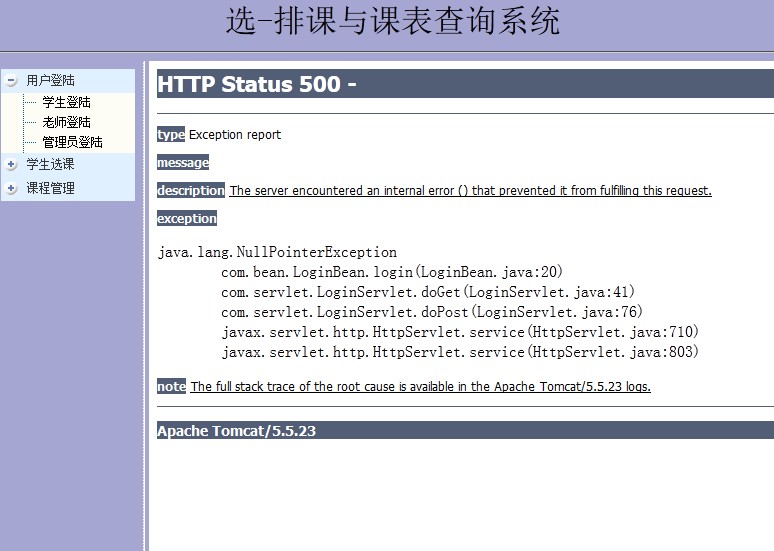This screenshot has height=551, width=774.
Task: Select the 用户登陆 menu label
Action: tap(50, 80)
